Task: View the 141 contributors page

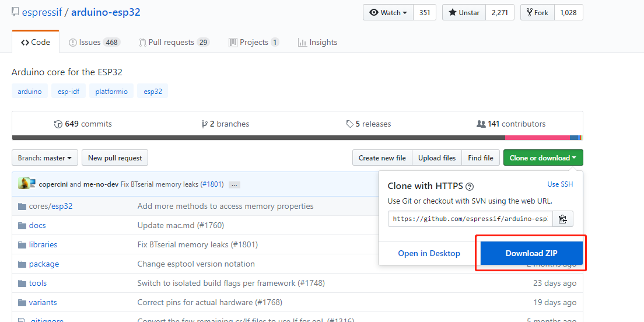Action: click(x=511, y=124)
